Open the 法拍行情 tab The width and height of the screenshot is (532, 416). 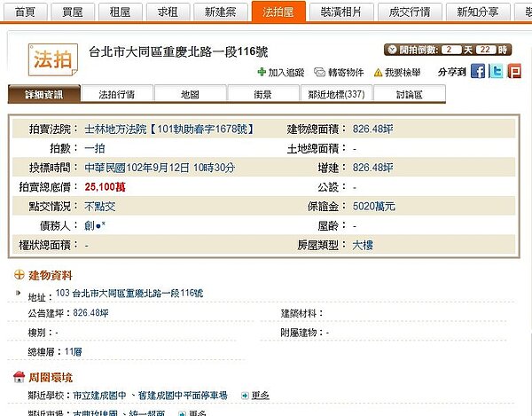[x=116, y=93]
